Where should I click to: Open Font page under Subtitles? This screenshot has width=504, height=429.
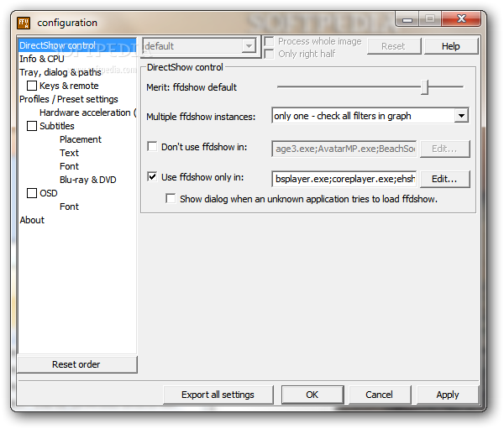tap(69, 166)
